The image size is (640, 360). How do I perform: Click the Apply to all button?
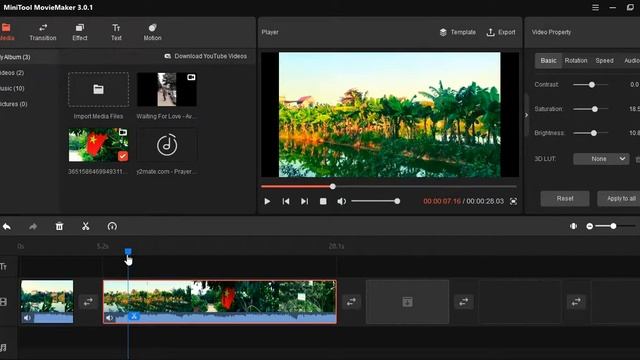[x=620, y=199]
